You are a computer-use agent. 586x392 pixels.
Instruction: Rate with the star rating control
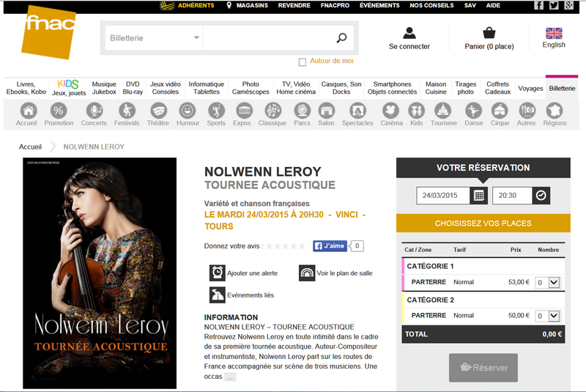[x=286, y=246]
